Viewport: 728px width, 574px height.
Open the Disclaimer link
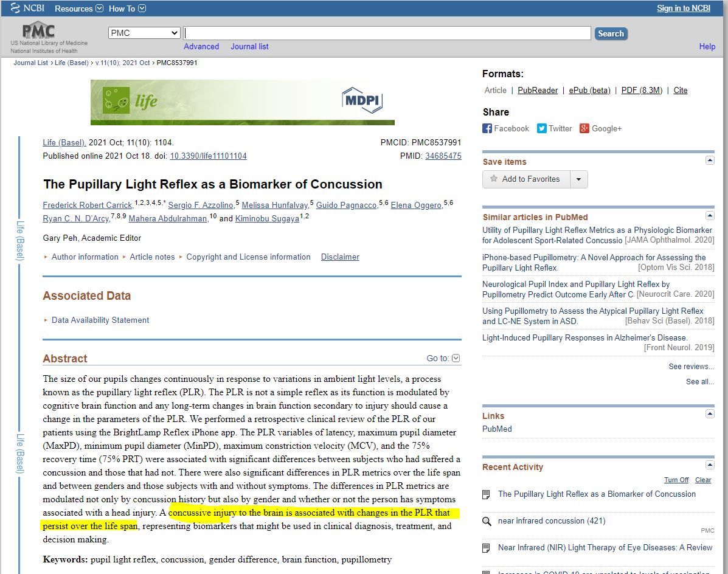point(340,257)
